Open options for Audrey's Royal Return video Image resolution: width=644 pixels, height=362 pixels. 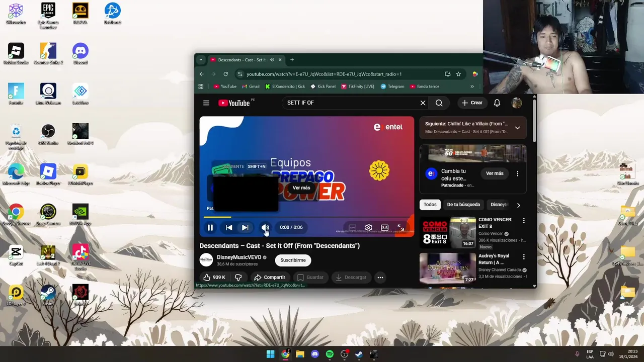pos(524,257)
